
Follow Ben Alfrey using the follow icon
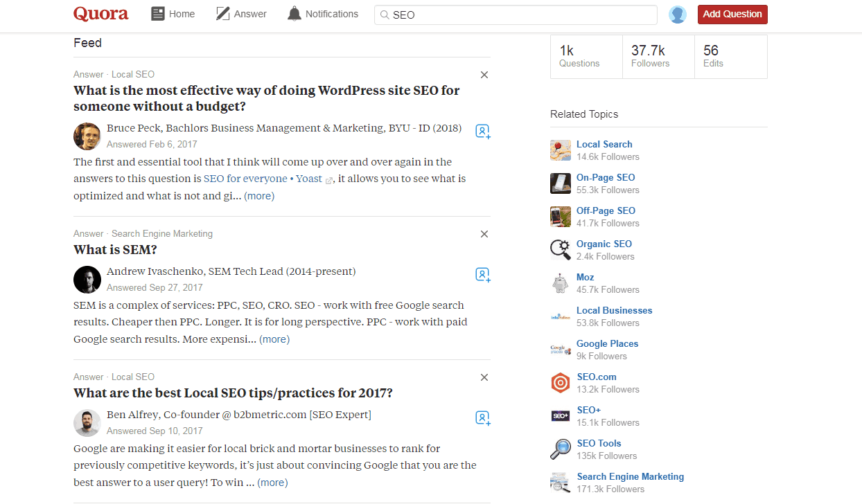[483, 418]
